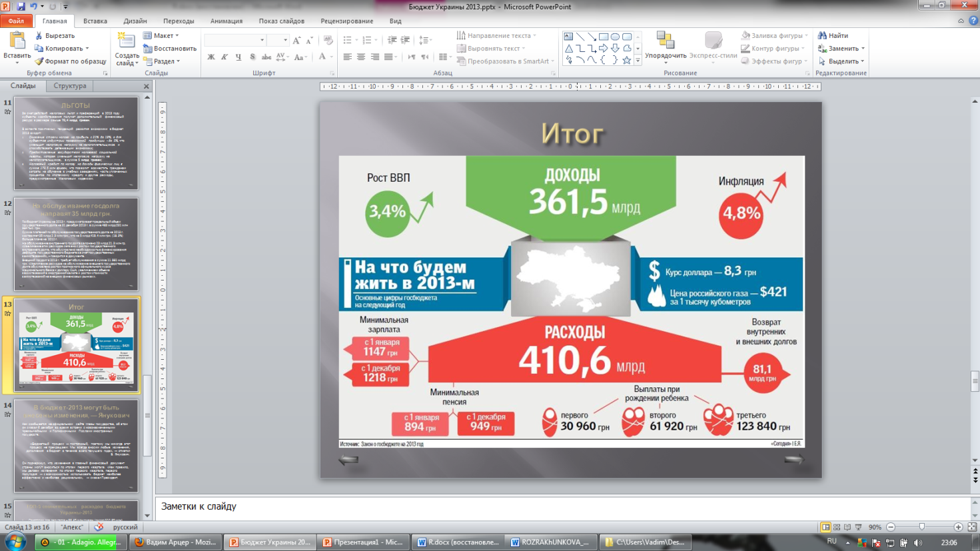980x551 pixels.
Task: Select the oval shape in shapes gallery
Action: (615, 37)
